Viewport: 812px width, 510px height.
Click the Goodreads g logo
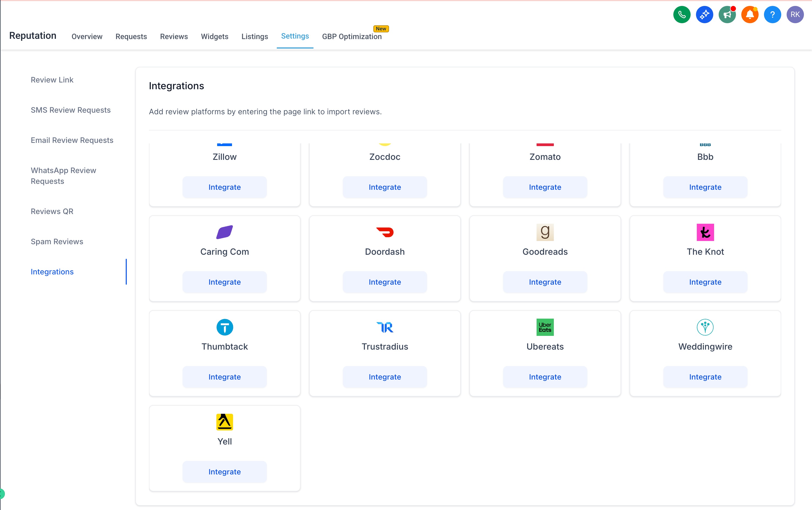[545, 232]
